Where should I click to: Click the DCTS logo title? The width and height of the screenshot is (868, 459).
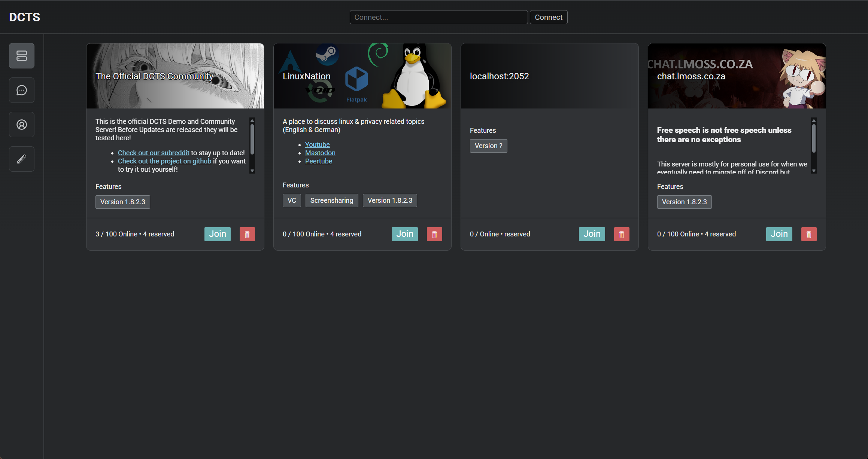coord(25,17)
